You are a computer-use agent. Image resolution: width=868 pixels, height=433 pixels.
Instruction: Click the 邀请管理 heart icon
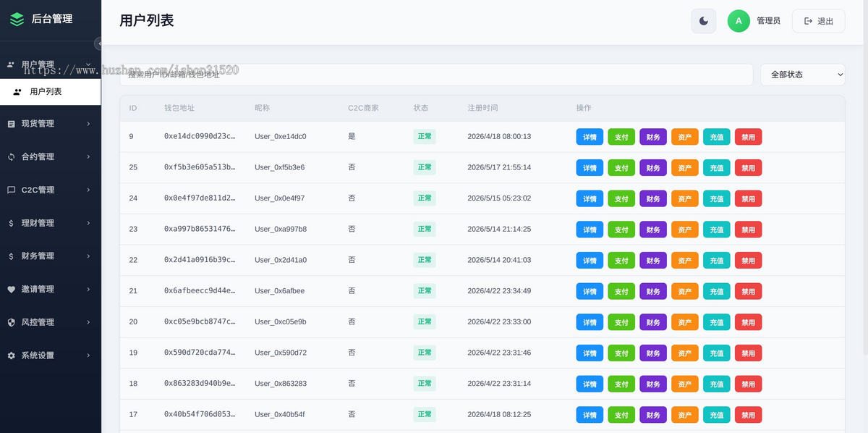coord(11,290)
